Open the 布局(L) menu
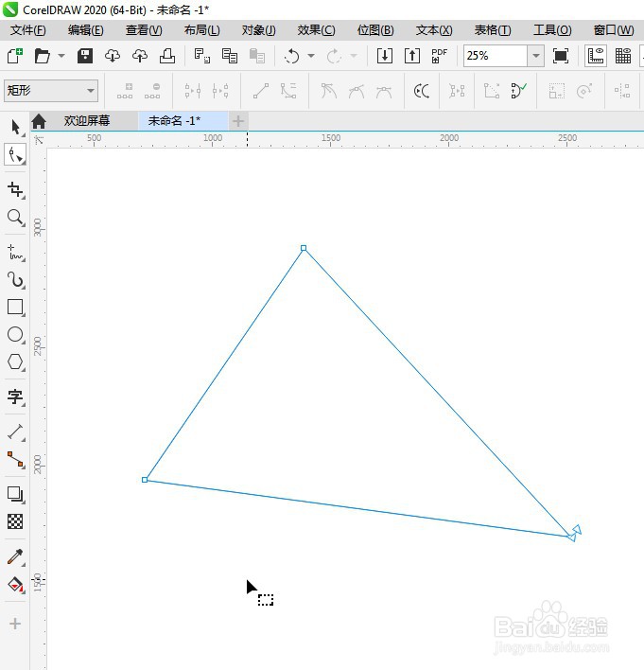This screenshot has width=644, height=670. coord(201,30)
